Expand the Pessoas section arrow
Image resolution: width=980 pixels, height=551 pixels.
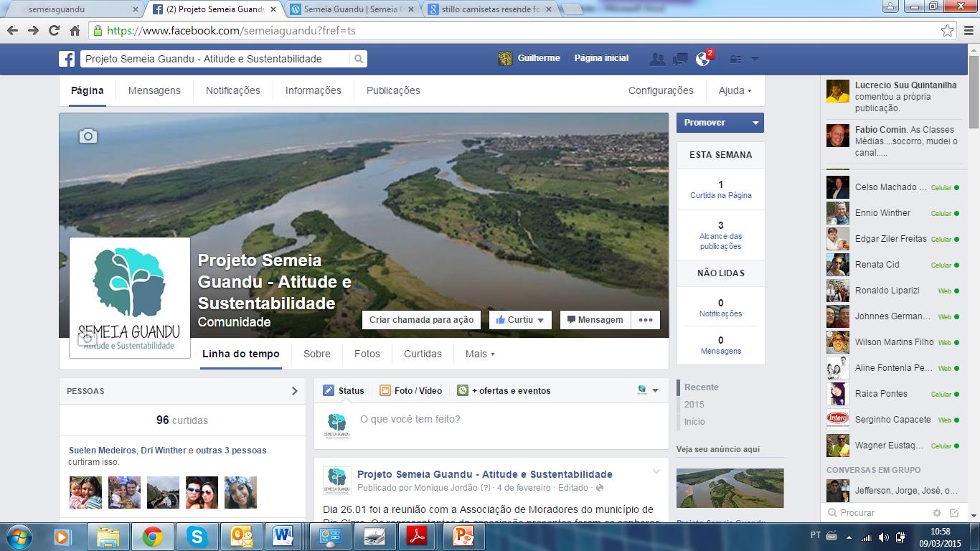[x=294, y=391]
